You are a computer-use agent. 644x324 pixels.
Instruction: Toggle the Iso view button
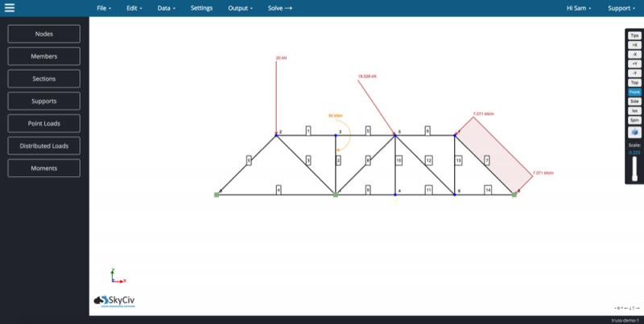tap(634, 111)
